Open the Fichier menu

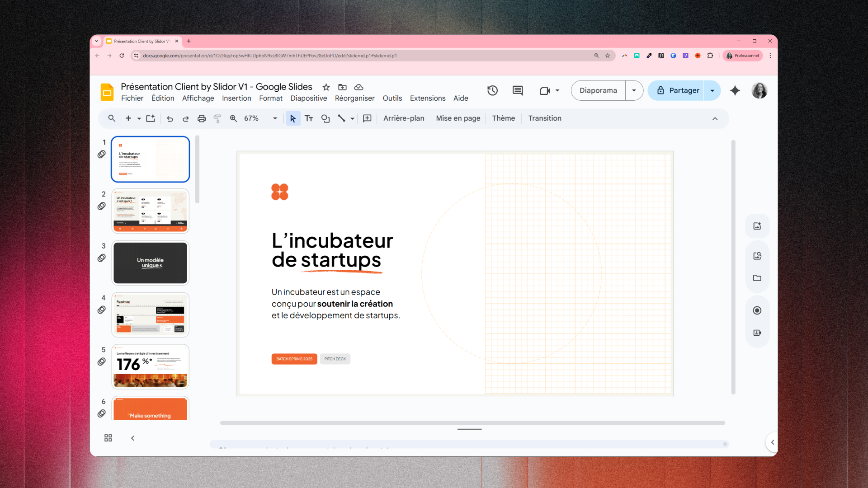tap(132, 99)
